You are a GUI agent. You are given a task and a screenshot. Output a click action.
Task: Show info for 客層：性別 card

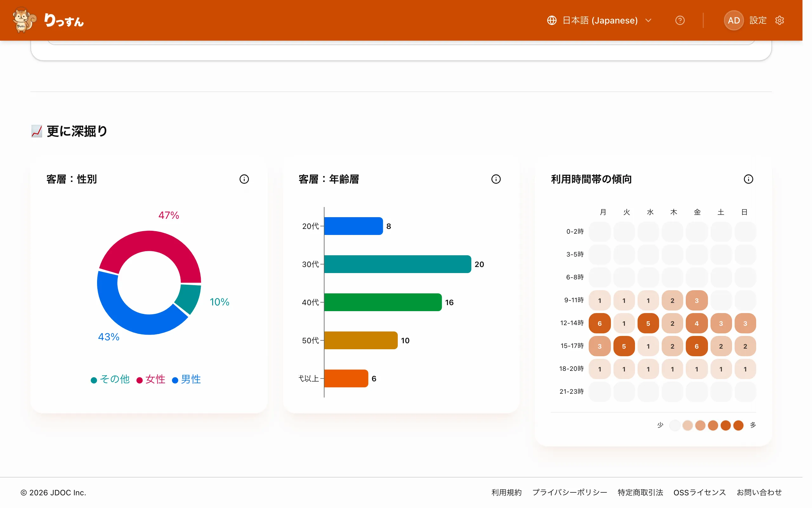pyautogui.click(x=244, y=179)
